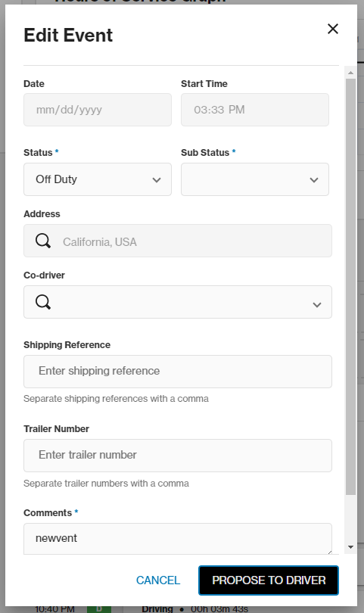Image resolution: width=364 pixels, height=613 pixels.
Task: Click the Shipping Reference input
Action: (x=178, y=372)
